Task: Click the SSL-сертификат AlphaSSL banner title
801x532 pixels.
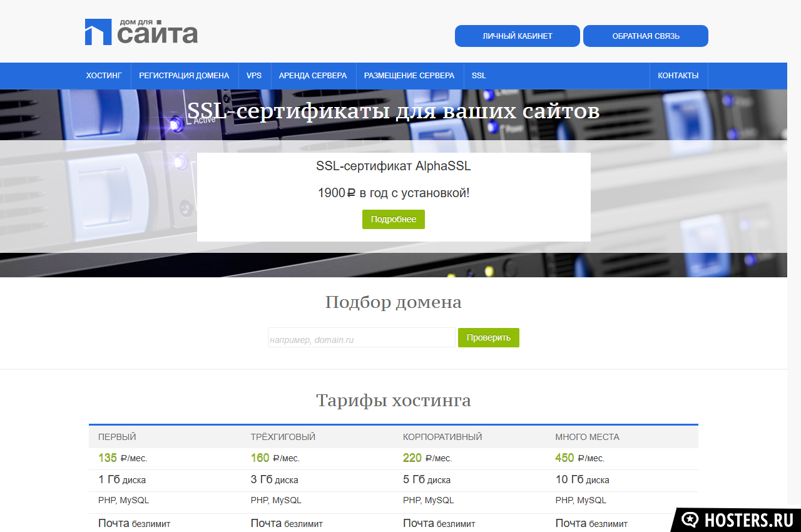Action: point(393,166)
